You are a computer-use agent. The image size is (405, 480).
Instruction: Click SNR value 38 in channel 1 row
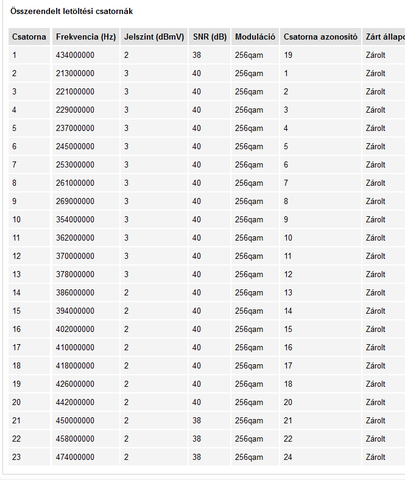[x=197, y=55]
